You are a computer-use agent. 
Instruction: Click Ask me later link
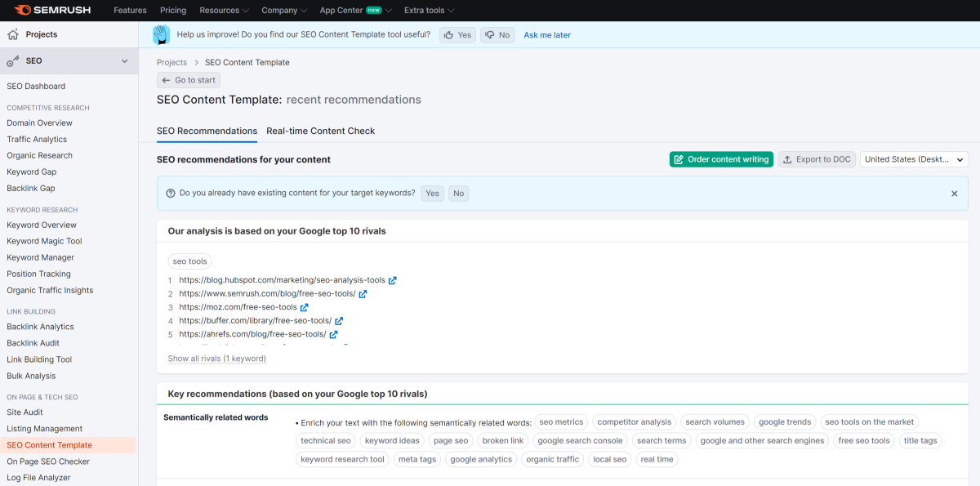click(x=547, y=35)
